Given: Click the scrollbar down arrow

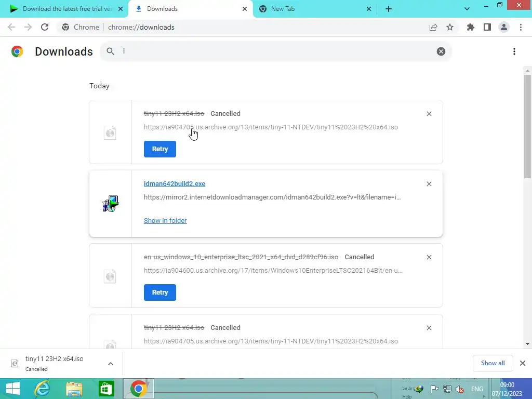Looking at the screenshot, I should pos(527,344).
